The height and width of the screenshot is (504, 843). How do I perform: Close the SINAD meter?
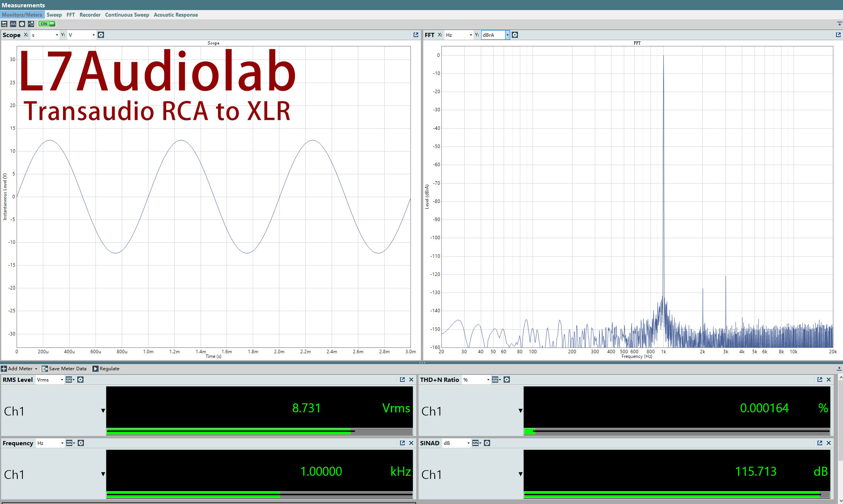click(829, 443)
